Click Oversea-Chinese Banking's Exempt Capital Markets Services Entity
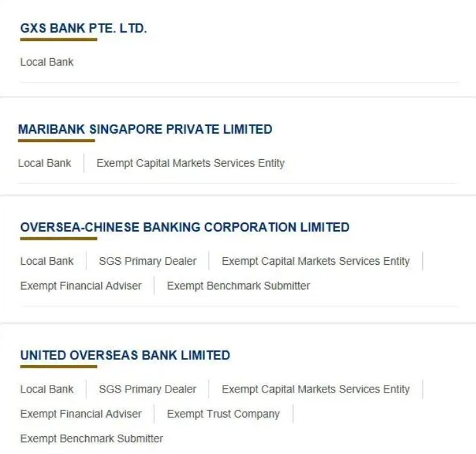Screen dimensions: 476x454 tap(315, 261)
